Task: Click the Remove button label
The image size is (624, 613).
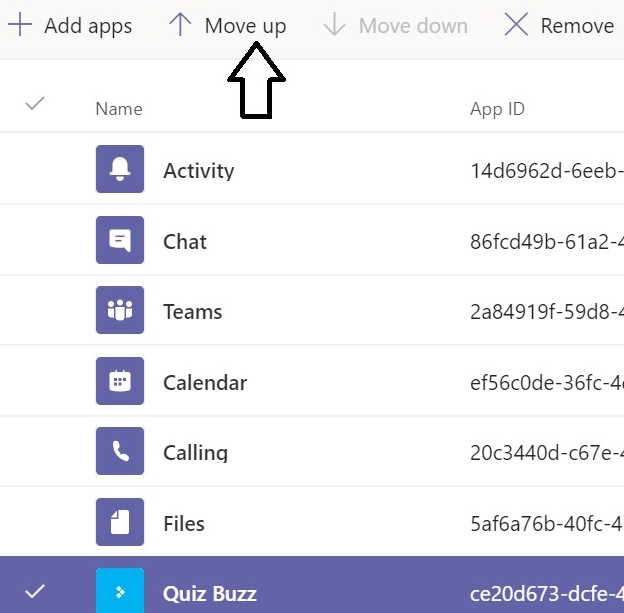Action: 577,26
